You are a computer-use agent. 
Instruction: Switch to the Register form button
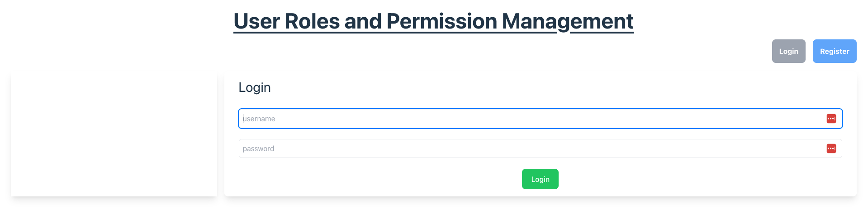(834, 51)
